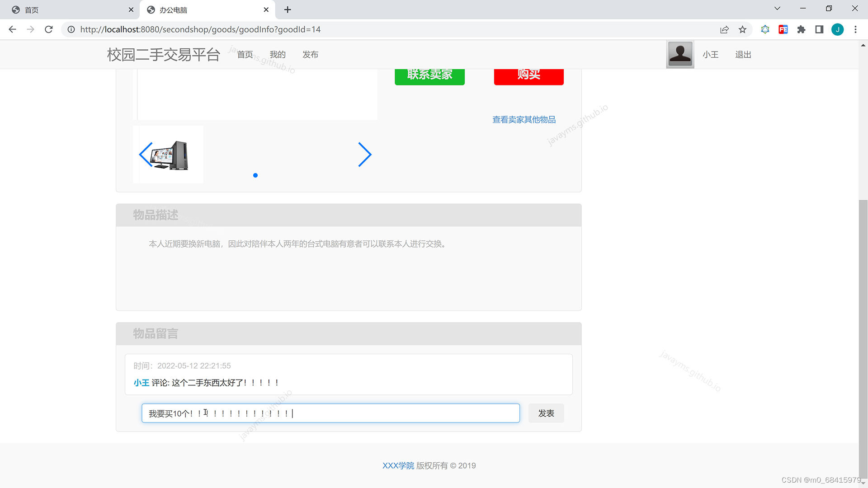This screenshot has width=868, height=488.
Task: Open the Extensions puzzle menu
Action: [801, 29]
